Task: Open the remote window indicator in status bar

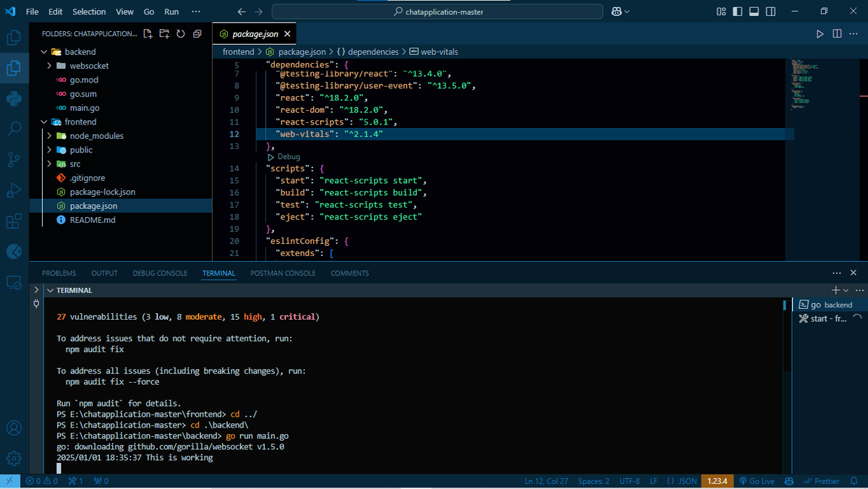Action: [x=9, y=481]
